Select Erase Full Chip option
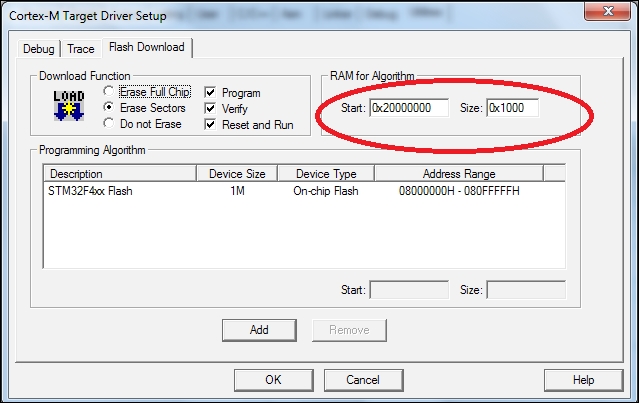Image resolution: width=639 pixels, height=403 pixels. pos(110,92)
